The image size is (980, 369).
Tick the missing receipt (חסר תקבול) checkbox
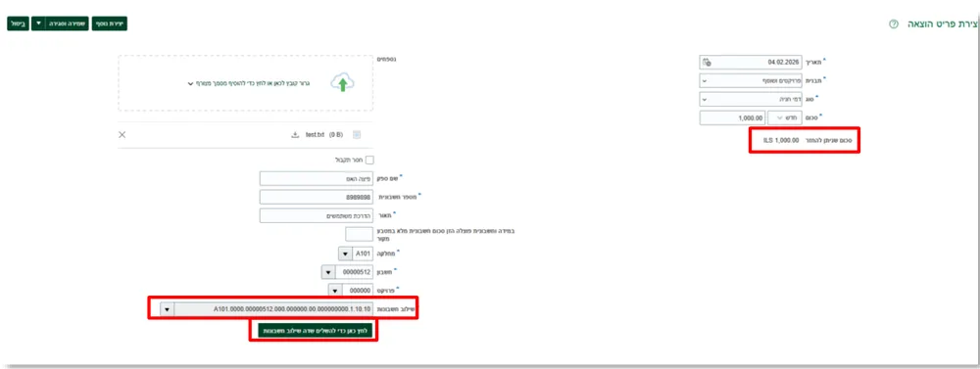click(x=369, y=160)
